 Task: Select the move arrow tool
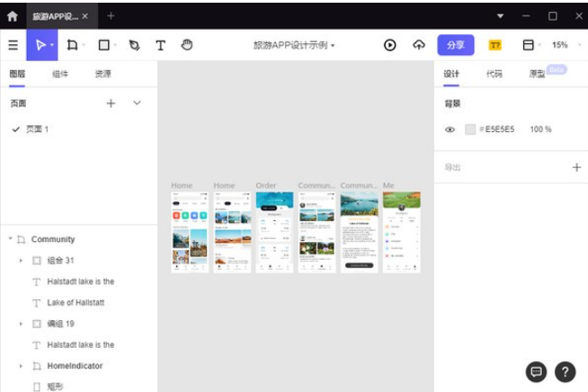[40, 45]
